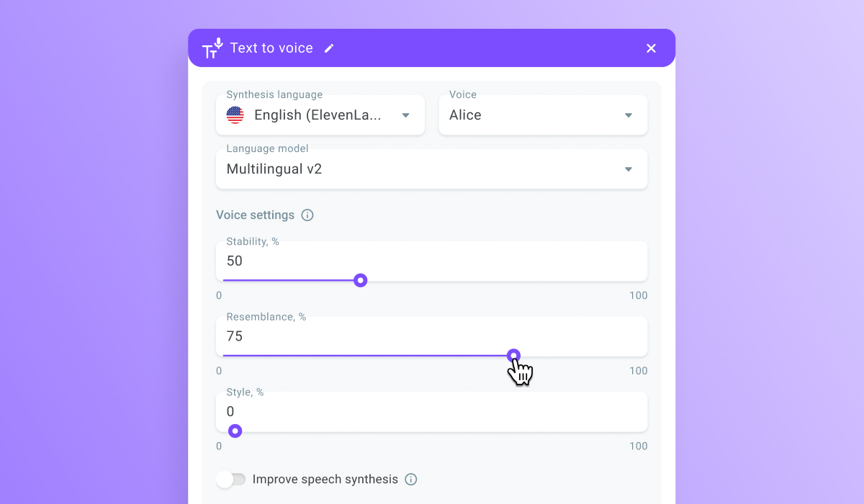
Task: Click the Text to voice microphone icon
Action: tap(212, 48)
